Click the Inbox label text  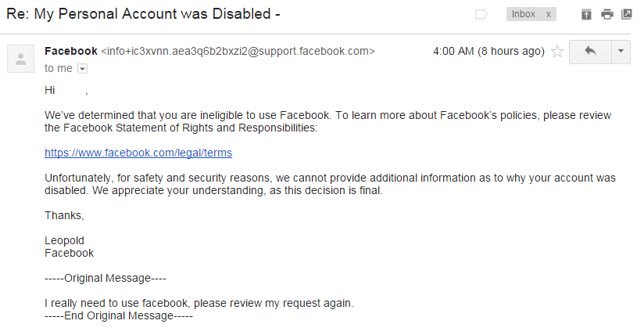[524, 14]
